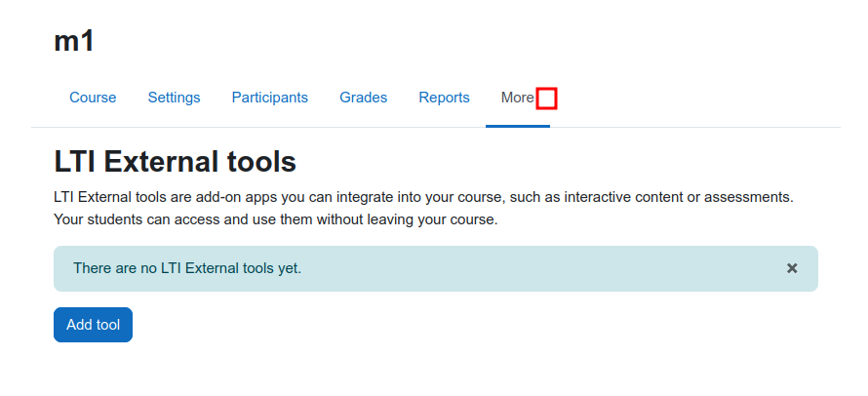Image resolution: width=868 pixels, height=396 pixels.
Task: Click the m1 course title
Action: [74, 41]
